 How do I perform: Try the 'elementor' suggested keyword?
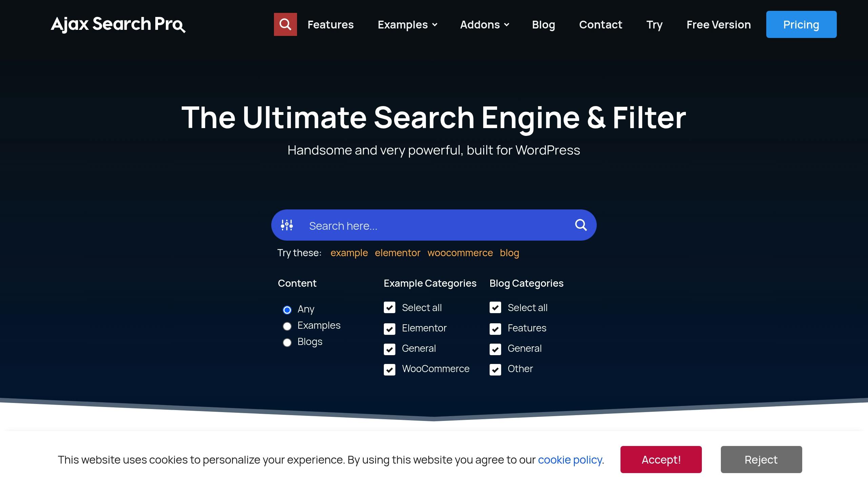point(397,253)
